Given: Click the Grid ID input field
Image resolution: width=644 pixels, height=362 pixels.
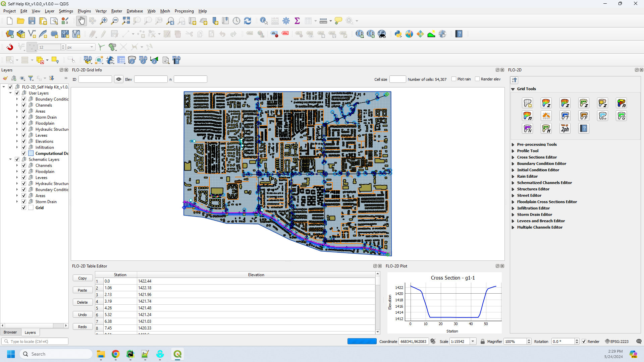Looking at the screenshot, I should (95, 79).
